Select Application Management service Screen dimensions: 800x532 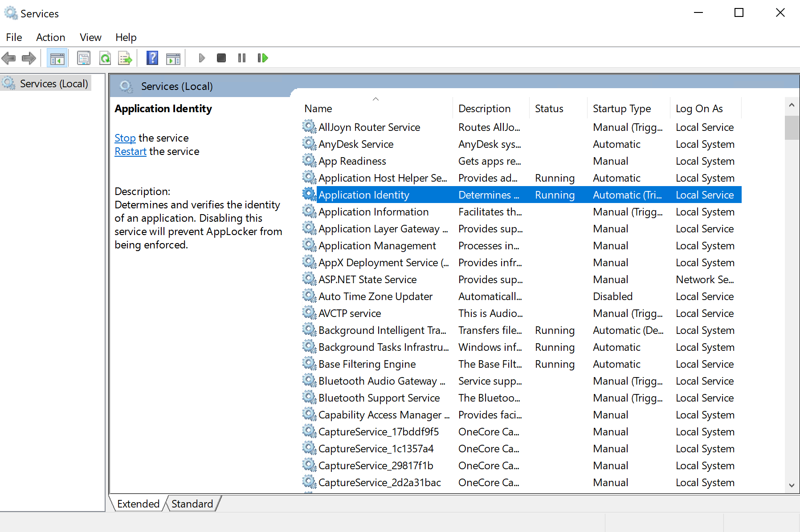point(522,245)
